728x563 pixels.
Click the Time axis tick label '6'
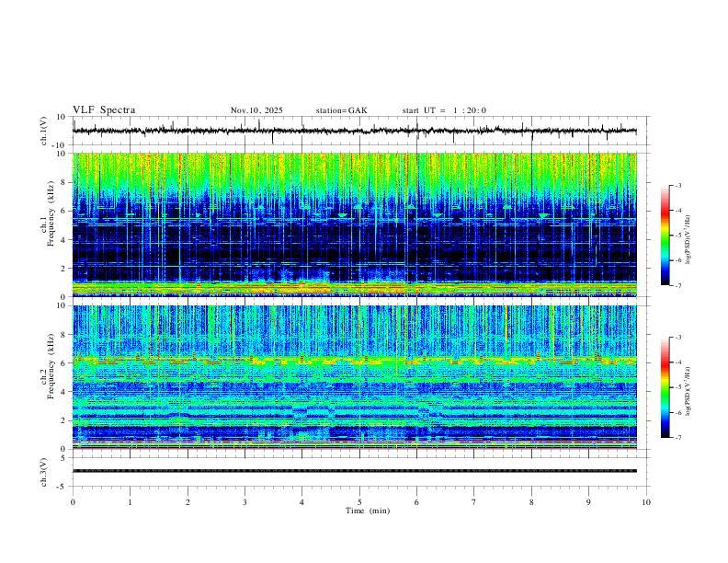click(416, 502)
